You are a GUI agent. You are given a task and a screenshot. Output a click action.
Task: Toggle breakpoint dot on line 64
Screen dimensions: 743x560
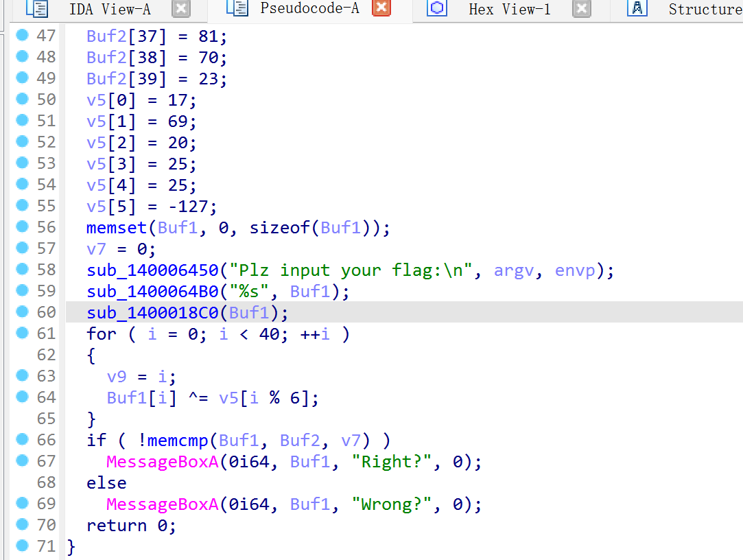click(22, 397)
